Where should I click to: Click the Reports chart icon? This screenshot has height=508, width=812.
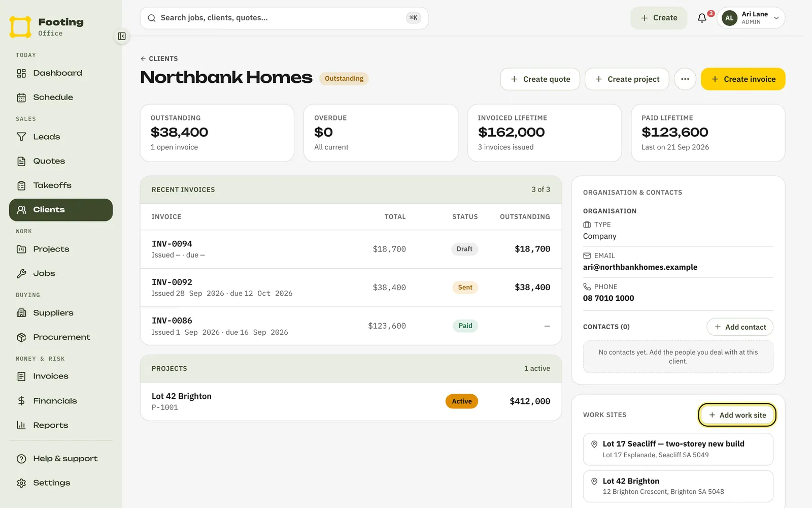click(x=21, y=425)
